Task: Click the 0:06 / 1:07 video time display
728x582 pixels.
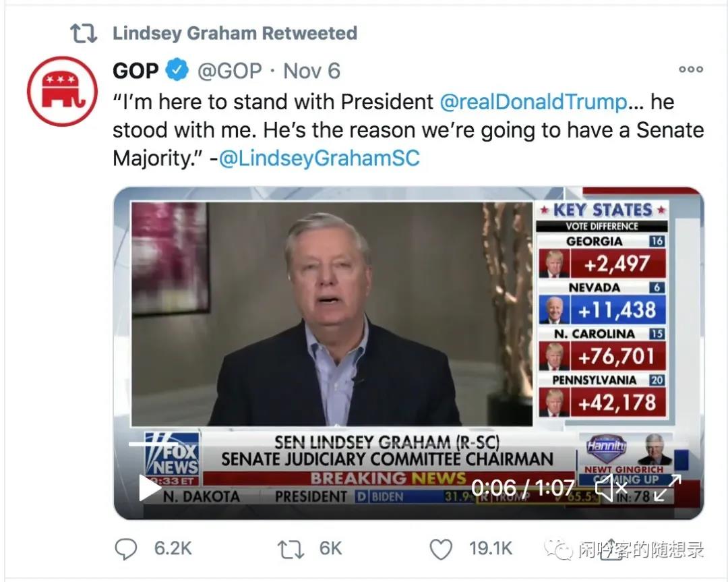Action: click(x=522, y=488)
